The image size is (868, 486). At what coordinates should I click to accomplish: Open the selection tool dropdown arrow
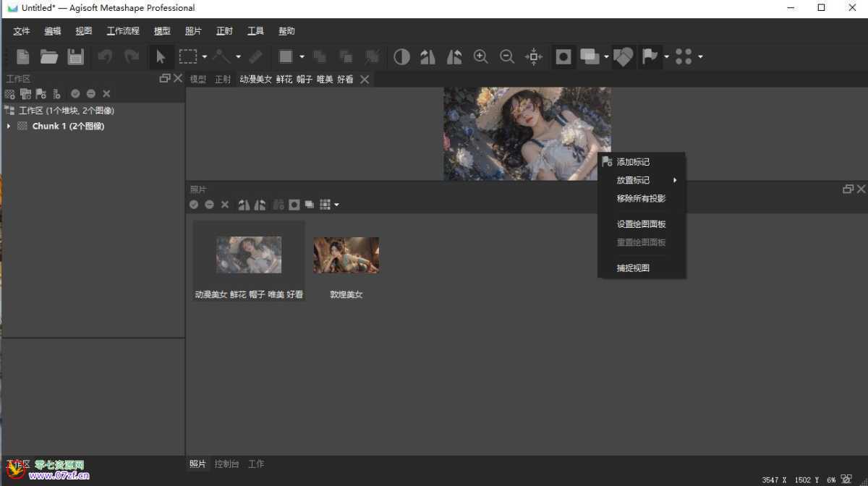coord(203,56)
